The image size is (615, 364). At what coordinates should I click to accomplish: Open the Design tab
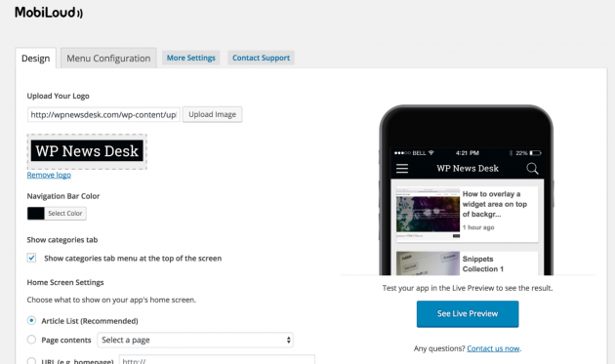pos(36,59)
